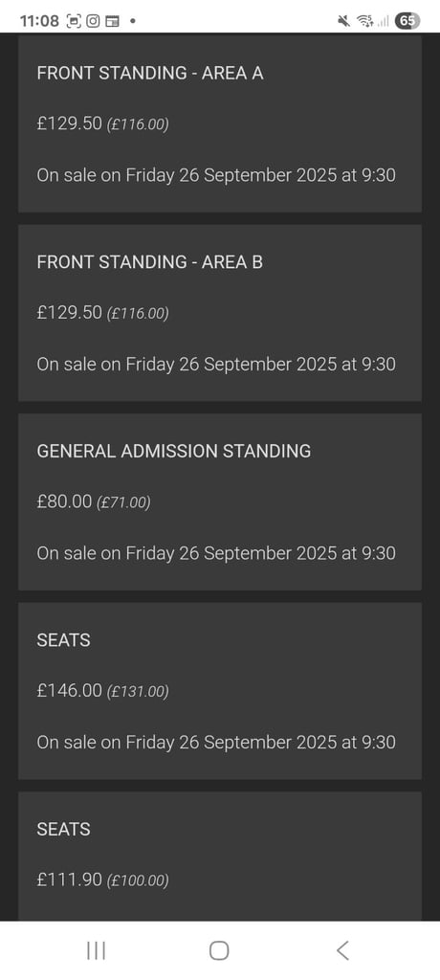Tap the Android back navigation arrow

tap(341, 950)
